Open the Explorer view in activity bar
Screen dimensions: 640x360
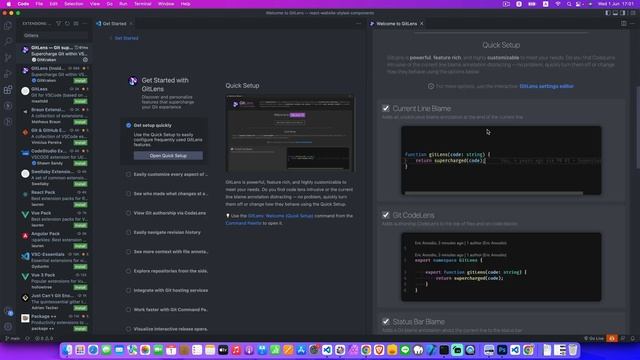point(8,25)
